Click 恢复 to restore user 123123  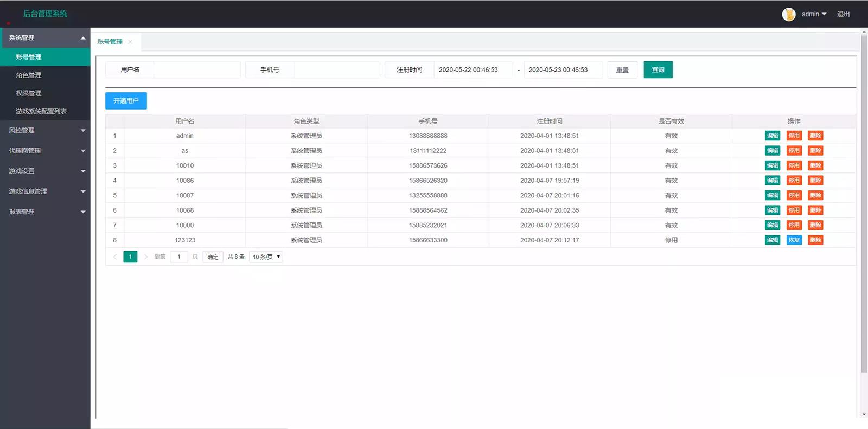click(x=794, y=240)
